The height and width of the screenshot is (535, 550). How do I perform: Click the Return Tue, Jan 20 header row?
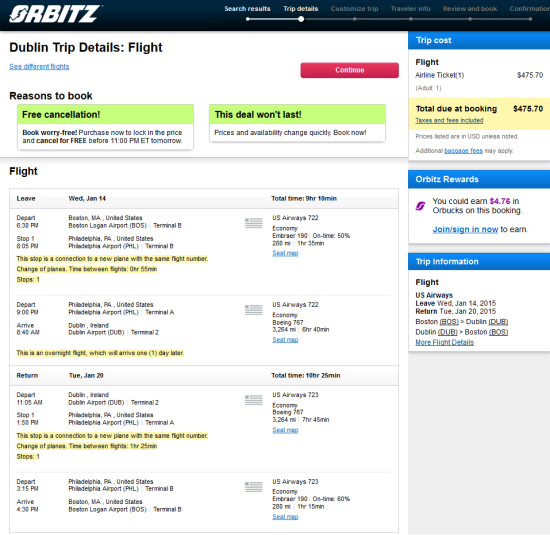(204, 376)
